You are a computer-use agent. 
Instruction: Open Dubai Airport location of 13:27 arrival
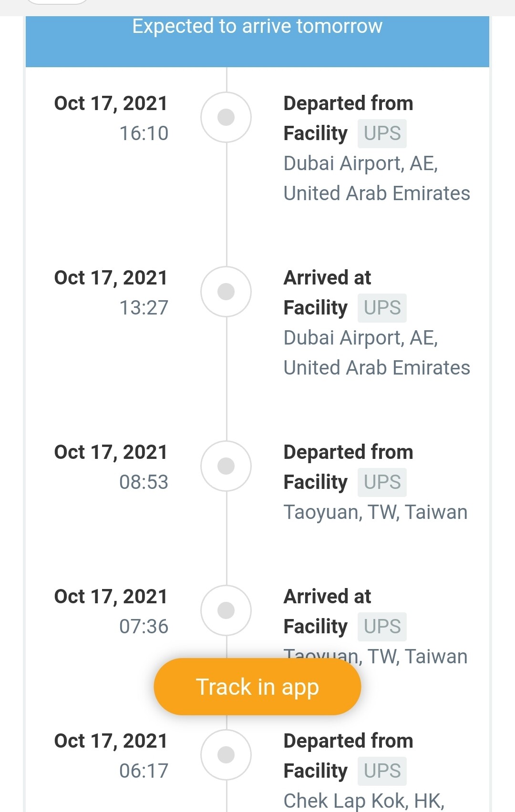click(377, 353)
